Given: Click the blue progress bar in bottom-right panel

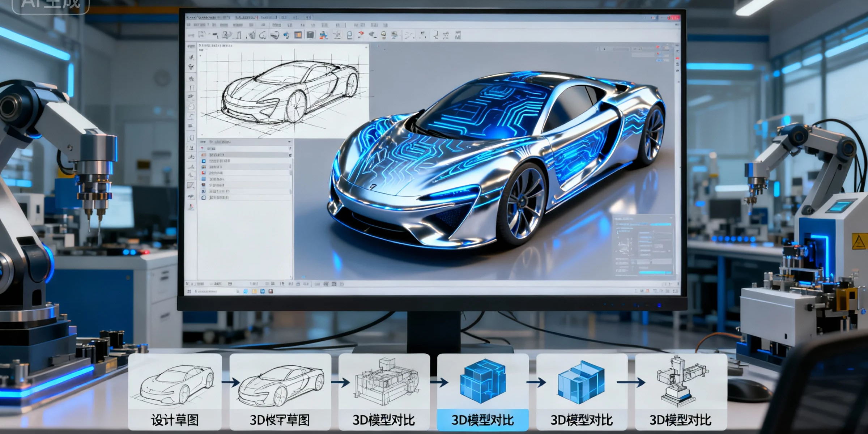Looking at the screenshot, I should click(655, 273).
